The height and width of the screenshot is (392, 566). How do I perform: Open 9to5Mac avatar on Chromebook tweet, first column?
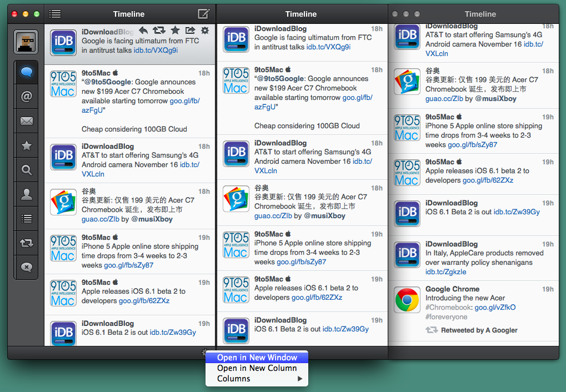coord(63,84)
